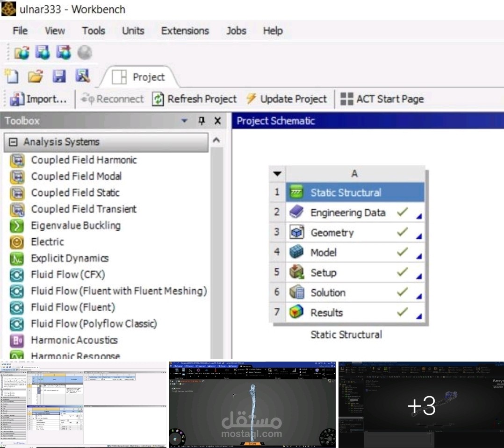Click the Solution calculator icon

[x=296, y=292]
